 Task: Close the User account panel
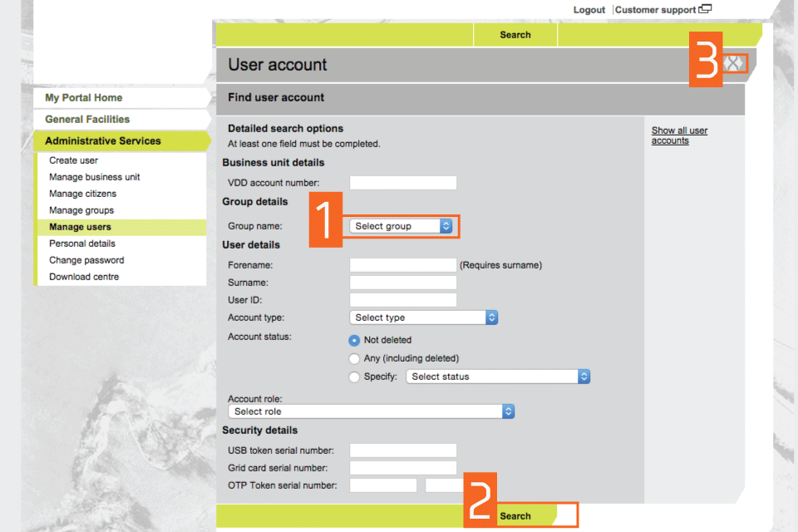(x=733, y=63)
